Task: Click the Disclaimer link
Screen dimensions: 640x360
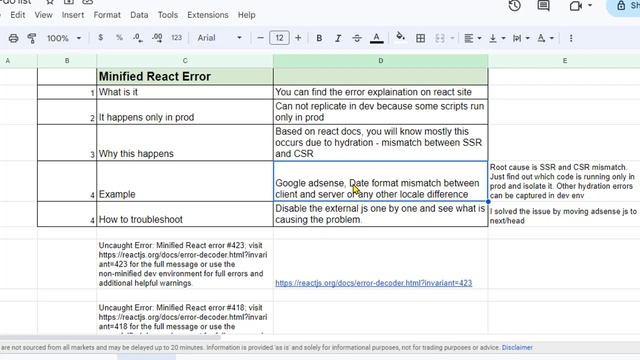Action: tap(517, 347)
